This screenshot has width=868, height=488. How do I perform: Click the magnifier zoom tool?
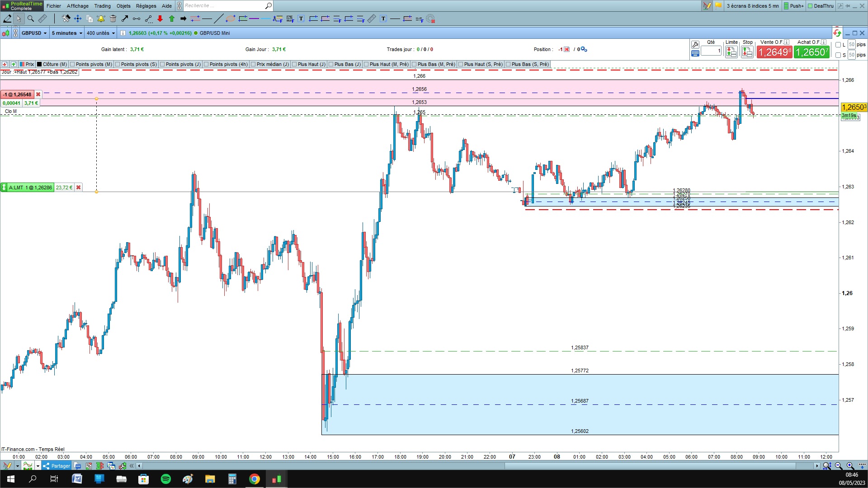31,19
